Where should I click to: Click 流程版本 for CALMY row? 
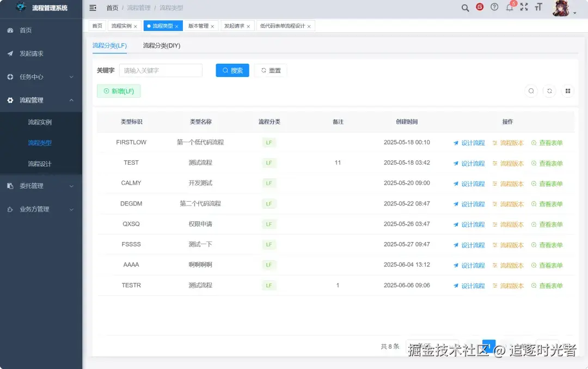tap(508, 184)
